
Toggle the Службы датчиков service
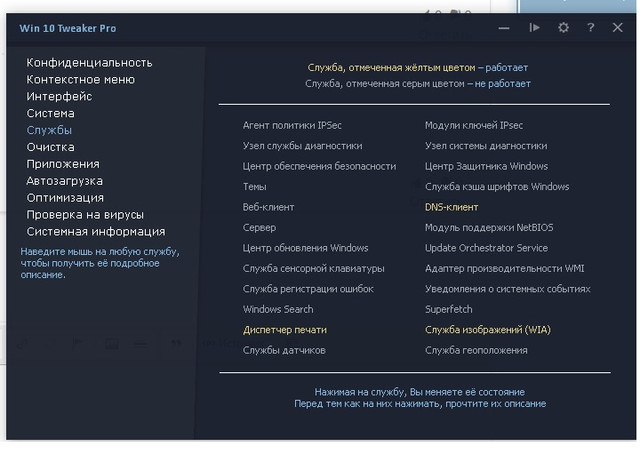click(284, 350)
